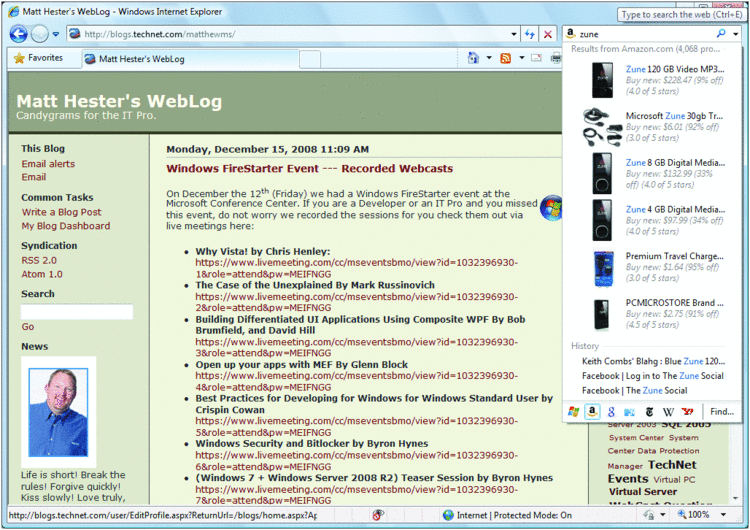Open Keith Combs' Blahg history entry
750x530 pixels.
(x=653, y=361)
